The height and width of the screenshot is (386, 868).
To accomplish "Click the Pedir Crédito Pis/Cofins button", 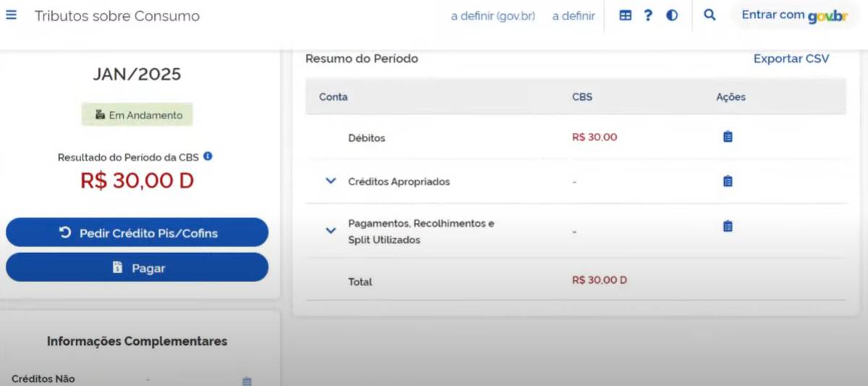I will pyautogui.click(x=137, y=233).
